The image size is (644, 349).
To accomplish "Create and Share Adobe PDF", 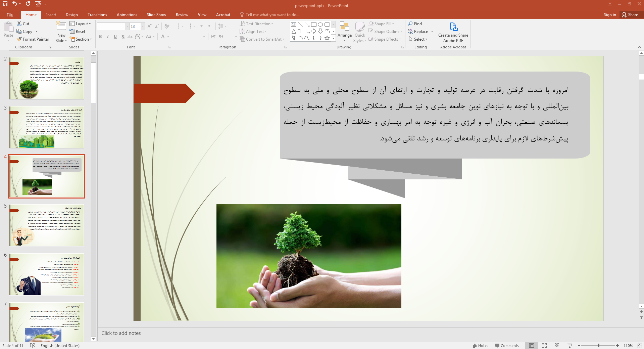I will (453, 32).
